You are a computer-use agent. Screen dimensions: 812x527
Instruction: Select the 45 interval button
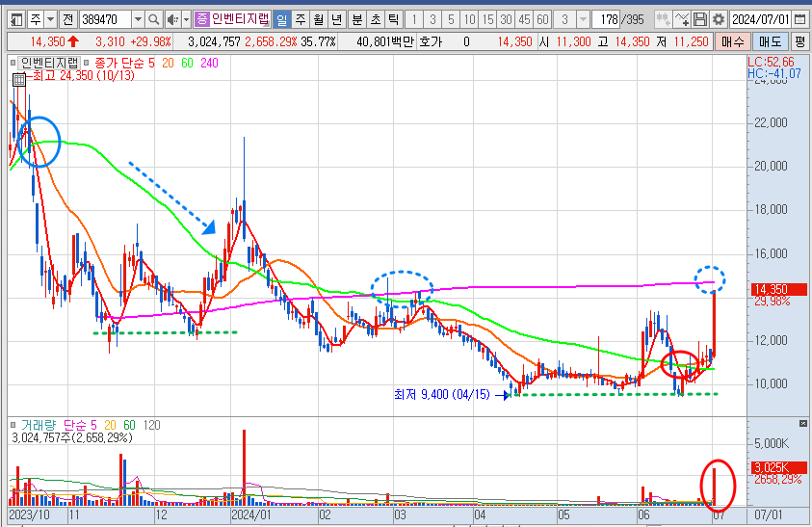tap(524, 19)
